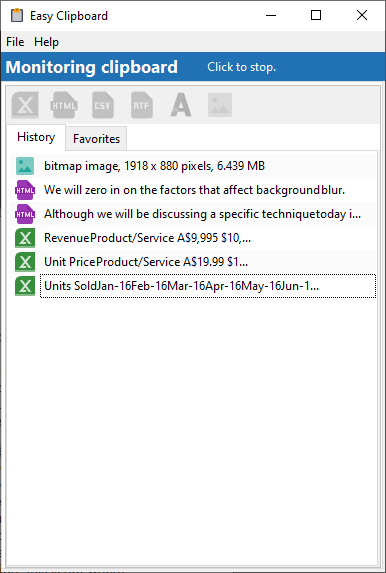The width and height of the screenshot is (386, 573).
Task: Click Excel icon beside Units Sold entry
Action: pyautogui.click(x=25, y=286)
